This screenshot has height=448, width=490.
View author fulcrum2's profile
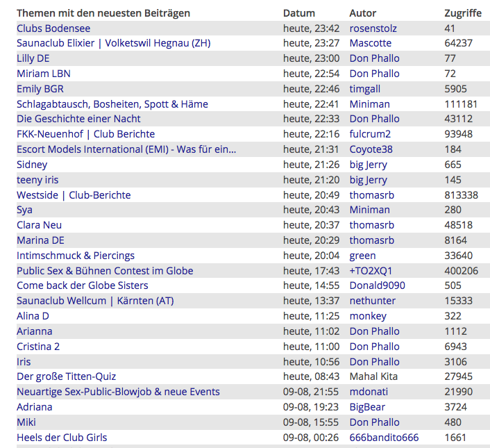(370, 134)
